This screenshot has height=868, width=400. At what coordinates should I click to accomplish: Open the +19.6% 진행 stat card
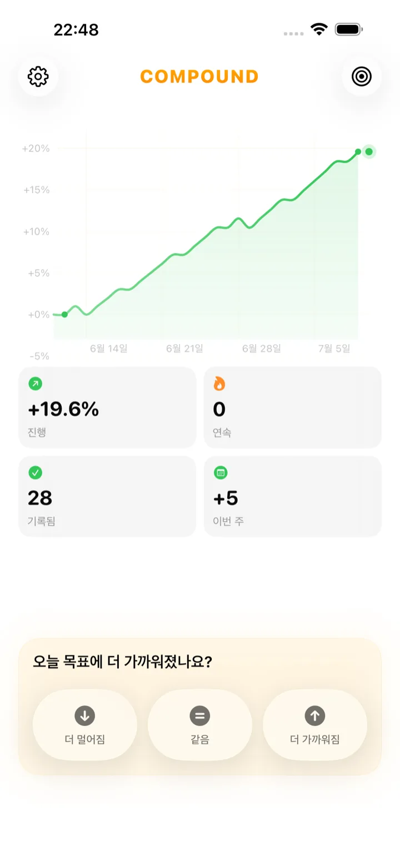point(107,407)
